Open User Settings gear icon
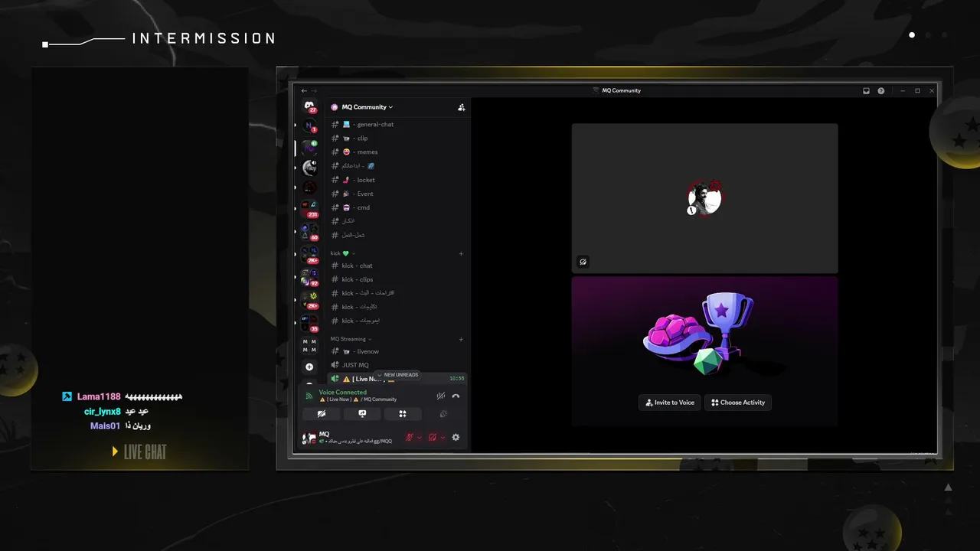980x551 pixels. click(456, 437)
